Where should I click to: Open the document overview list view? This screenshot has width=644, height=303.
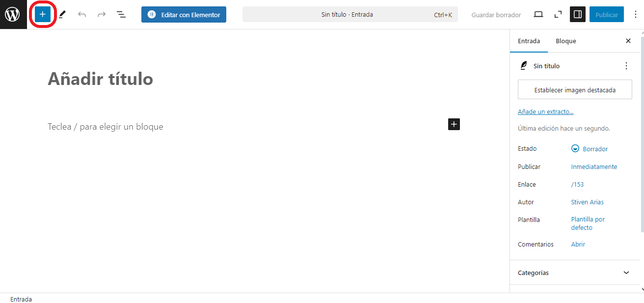(121, 14)
